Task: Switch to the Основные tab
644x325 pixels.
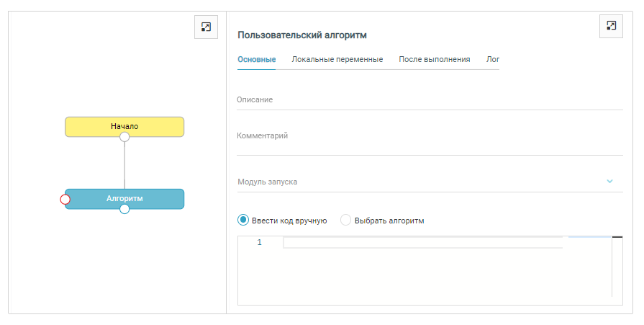Action: pyautogui.click(x=256, y=60)
